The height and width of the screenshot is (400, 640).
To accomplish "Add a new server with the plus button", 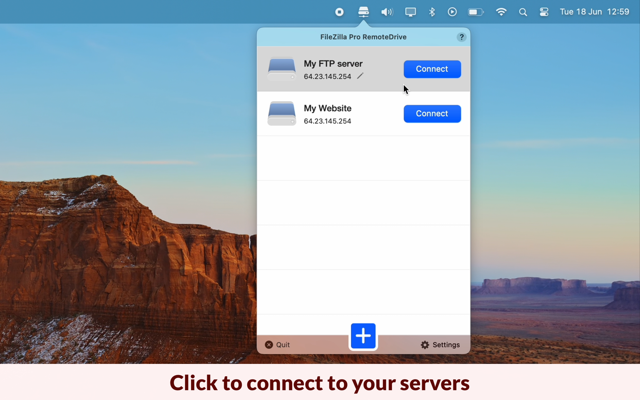I will pyautogui.click(x=363, y=336).
